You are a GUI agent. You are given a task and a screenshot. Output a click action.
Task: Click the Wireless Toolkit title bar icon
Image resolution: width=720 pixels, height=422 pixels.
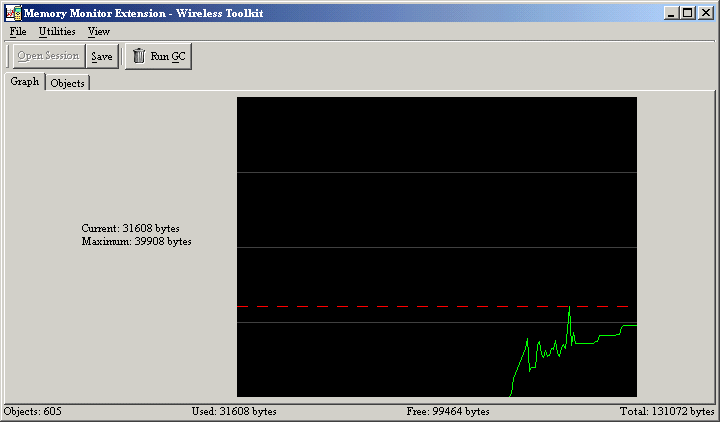click(x=14, y=13)
